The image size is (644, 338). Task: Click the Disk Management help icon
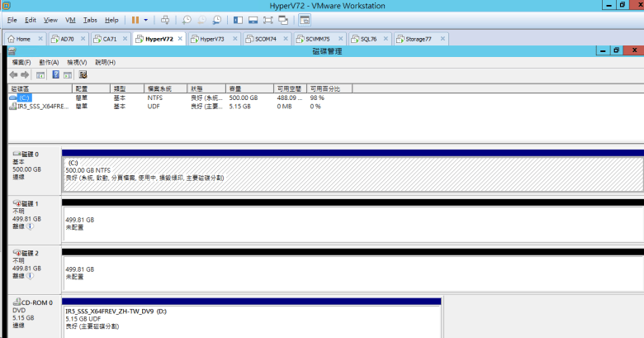point(55,74)
